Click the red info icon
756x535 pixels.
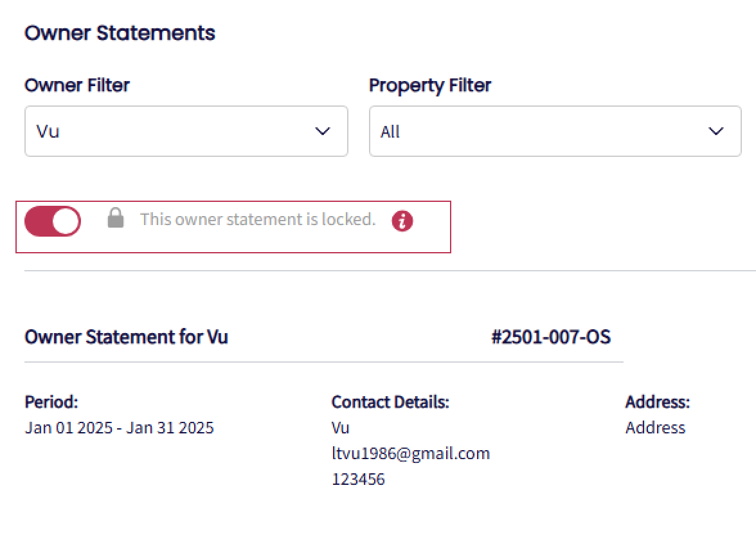click(x=402, y=221)
